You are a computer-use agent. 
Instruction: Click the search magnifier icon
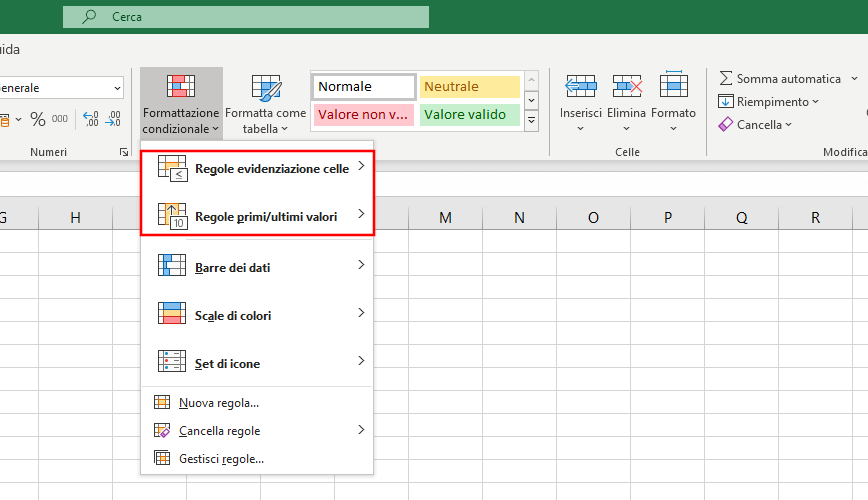[89, 17]
